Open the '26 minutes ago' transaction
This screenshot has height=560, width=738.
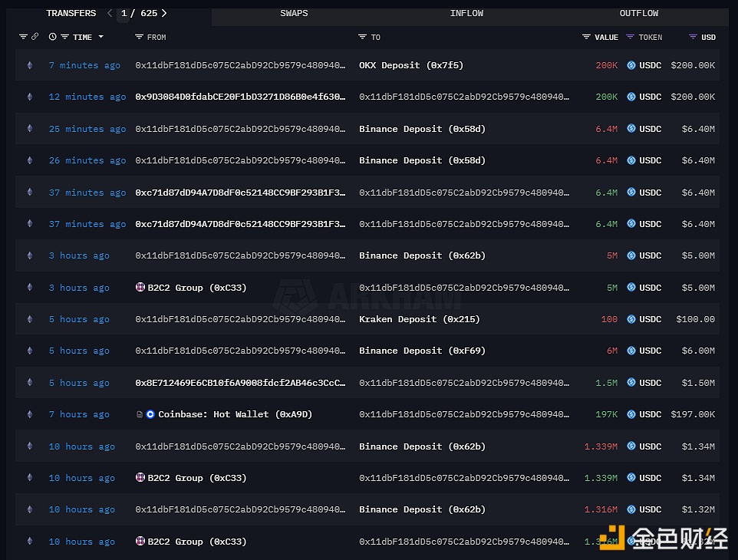point(87,160)
